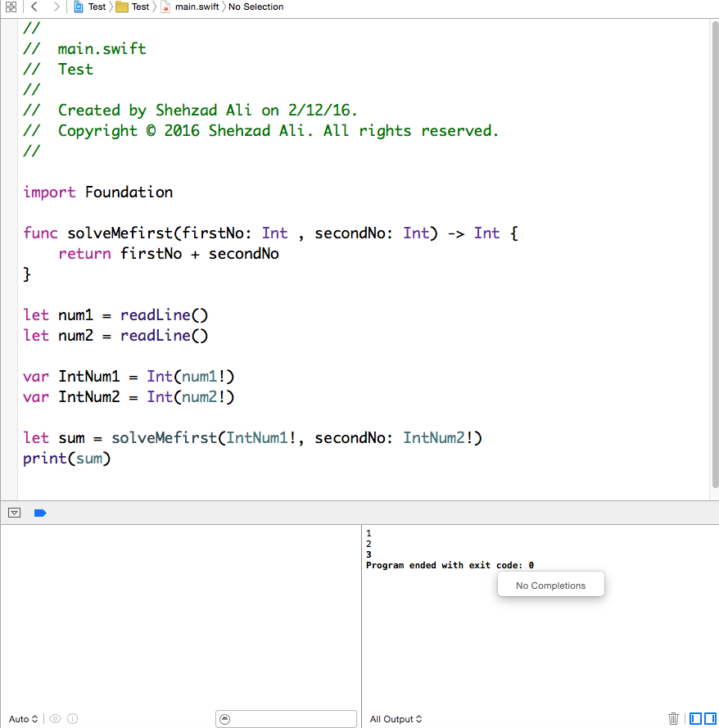Go back with the left arrow

tap(34, 7)
